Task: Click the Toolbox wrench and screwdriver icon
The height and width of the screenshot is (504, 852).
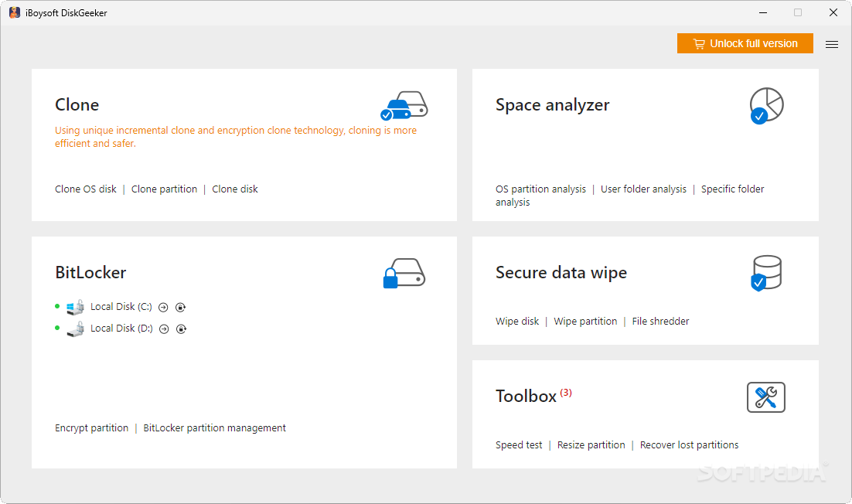Action: 765,397
